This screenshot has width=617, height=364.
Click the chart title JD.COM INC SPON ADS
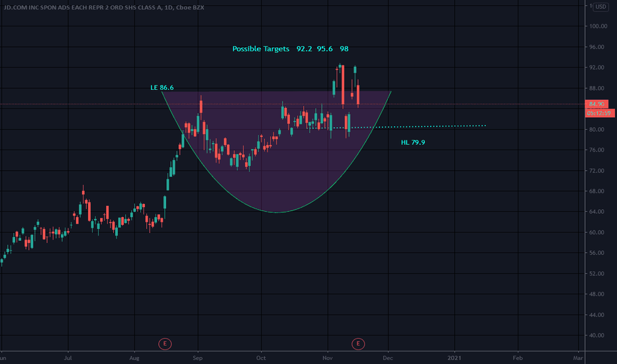click(x=103, y=7)
